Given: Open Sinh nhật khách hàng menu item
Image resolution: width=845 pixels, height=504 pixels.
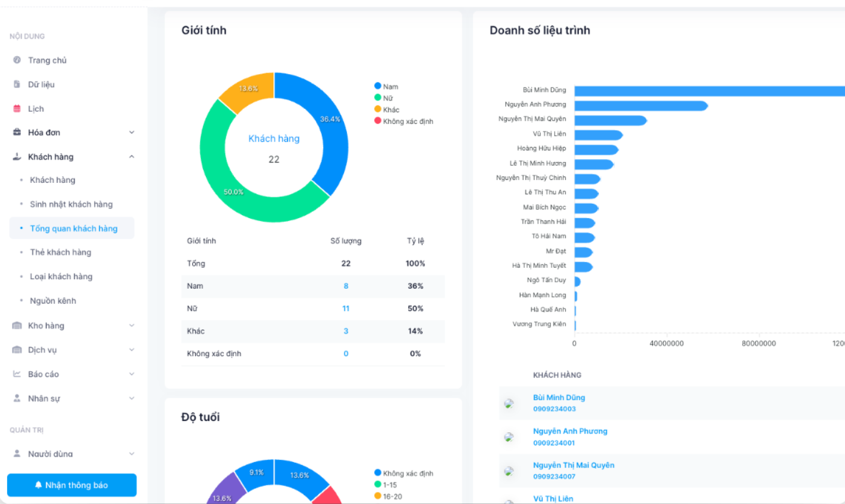Looking at the screenshot, I should 71,204.
